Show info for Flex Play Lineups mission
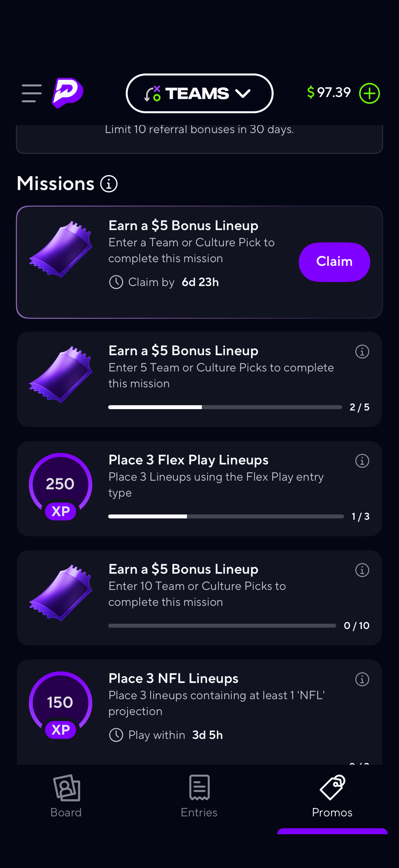This screenshot has width=399, height=868. tap(362, 460)
